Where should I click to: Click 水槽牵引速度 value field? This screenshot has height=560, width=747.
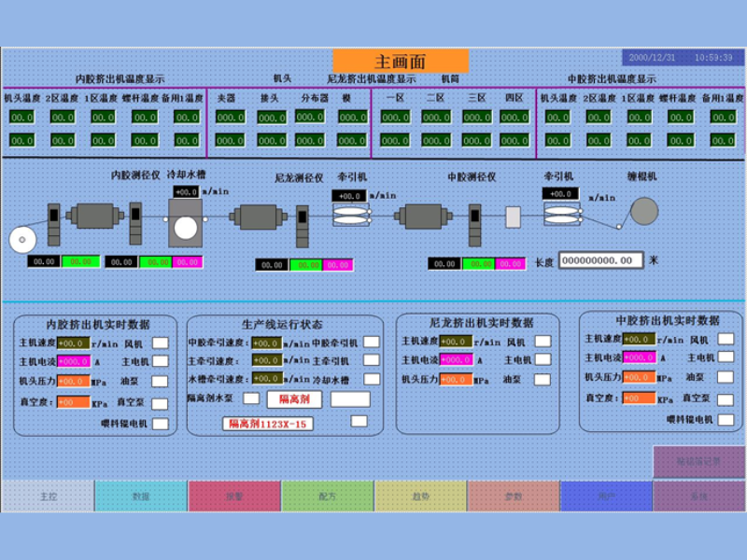click(x=267, y=379)
